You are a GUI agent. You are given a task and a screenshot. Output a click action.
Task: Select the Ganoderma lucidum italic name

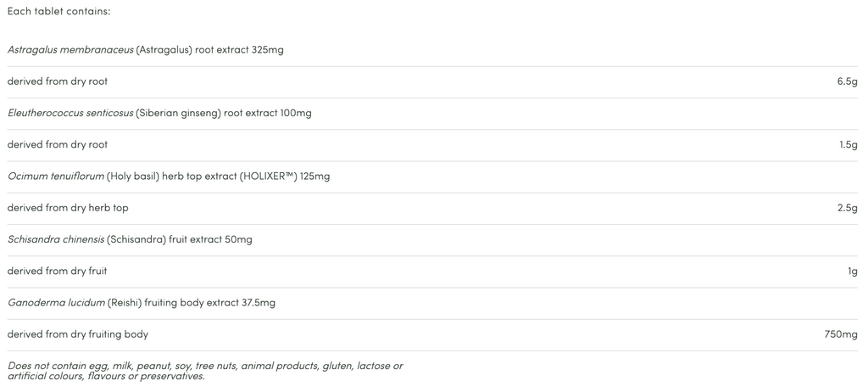(56, 303)
